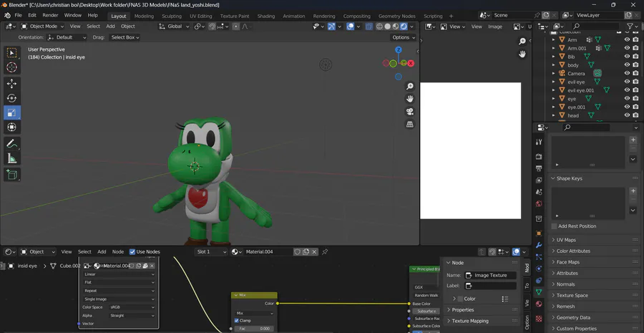
Task: Open the Object Mode dropdown
Action: coord(43,26)
